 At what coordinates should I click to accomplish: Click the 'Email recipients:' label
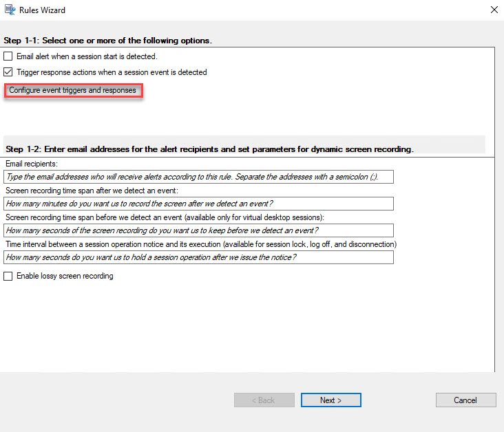tap(32, 164)
